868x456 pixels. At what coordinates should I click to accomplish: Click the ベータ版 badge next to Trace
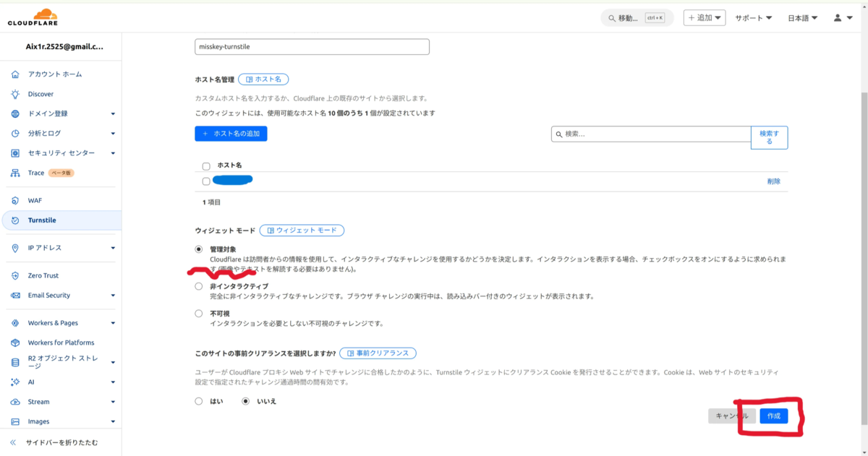click(61, 173)
